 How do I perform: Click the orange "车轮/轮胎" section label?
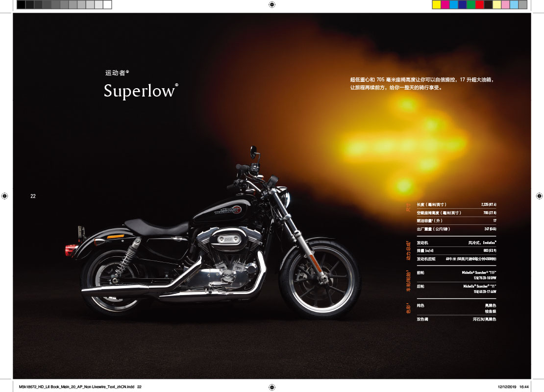[408, 281]
